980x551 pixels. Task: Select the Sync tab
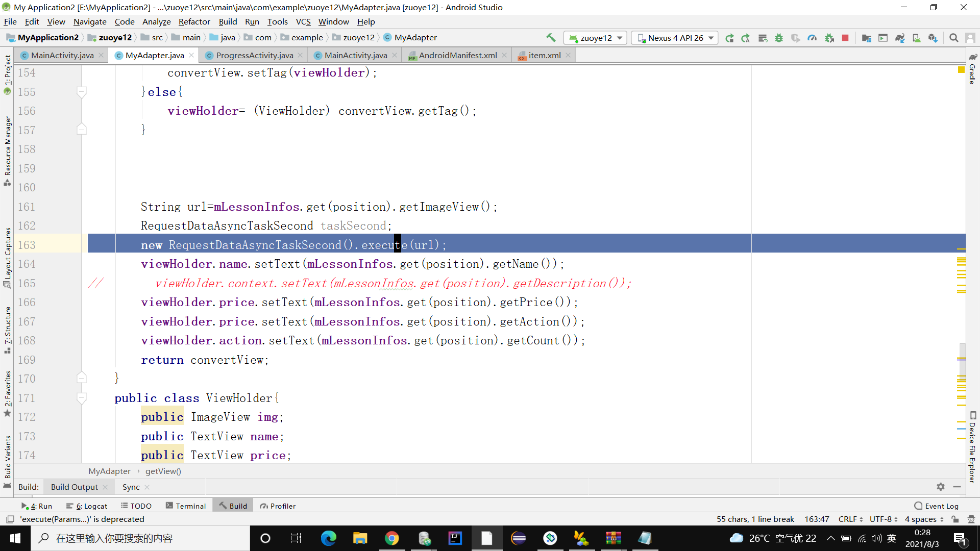coord(130,487)
